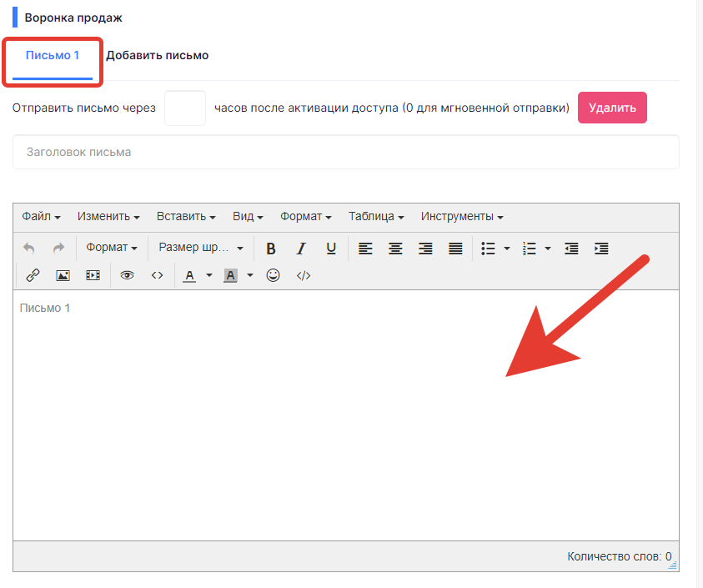
Task: Toggle bold formatting
Action: click(x=271, y=248)
